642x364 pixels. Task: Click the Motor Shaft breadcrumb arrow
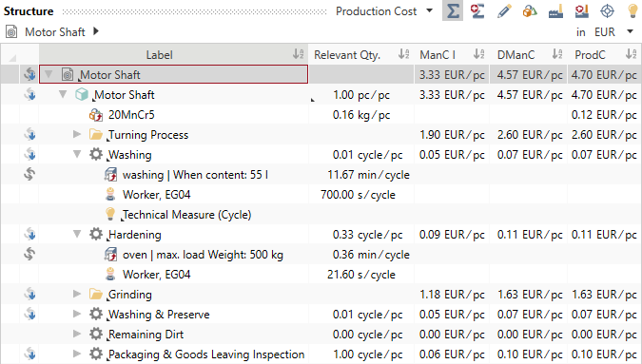pyautogui.click(x=96, y=31)
